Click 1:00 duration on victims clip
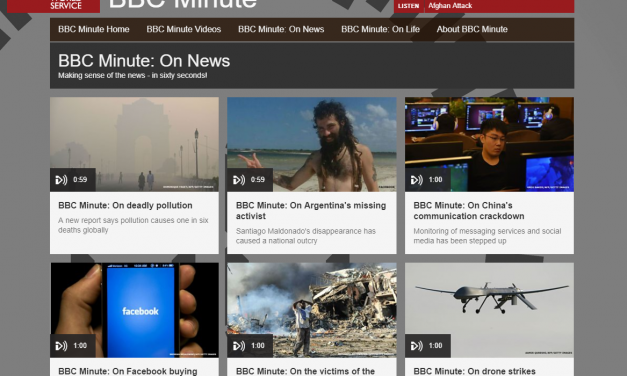The image size is (627, 376). pyautogui.click(x=258, y=346)
